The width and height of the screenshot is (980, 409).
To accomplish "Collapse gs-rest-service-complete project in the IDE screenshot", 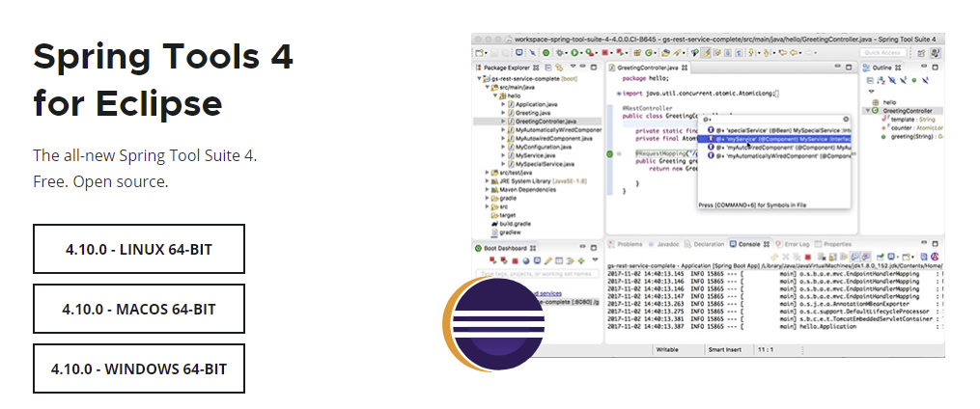I will point(479,79).
